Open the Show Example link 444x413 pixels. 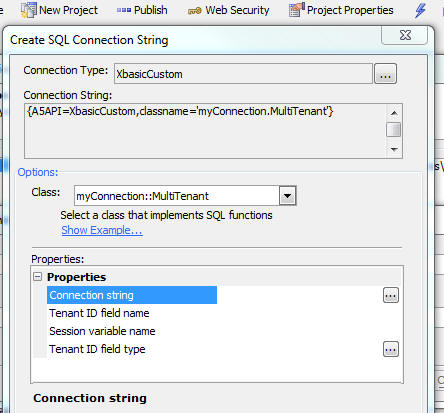click(x=102, y=230)
